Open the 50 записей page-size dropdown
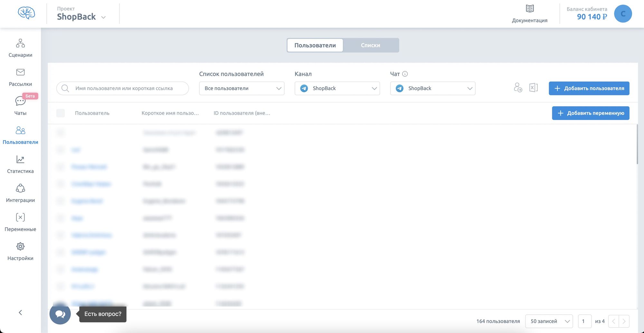Viewport: 644px width, 333px height. [x=549, y=321]
